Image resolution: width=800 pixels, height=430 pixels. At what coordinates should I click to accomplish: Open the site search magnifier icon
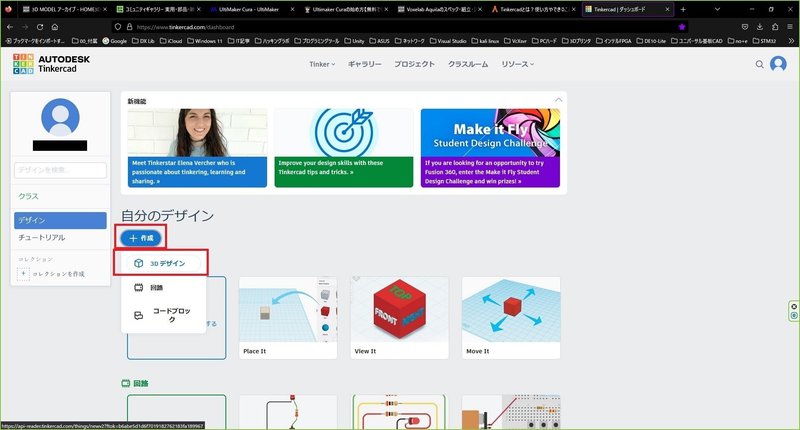click(759, 64)
